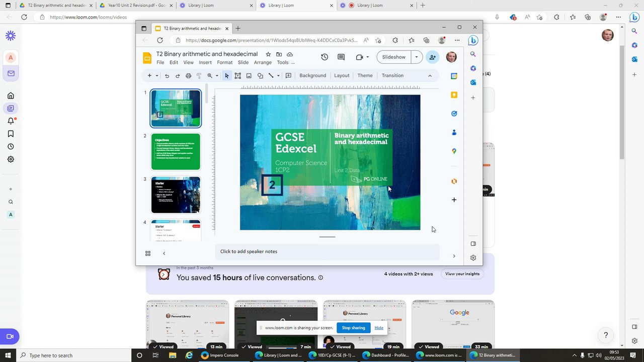This screenshot has height=362, width=644.
Task: Click the add comment icon in toolbar
Action: tap(288, 76)
